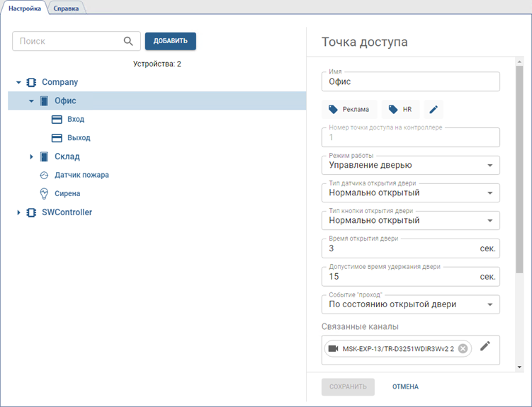The height and width of the screenshot is (407, 532).
Task: Collapse the Company tree node
Action: [19, 83]
